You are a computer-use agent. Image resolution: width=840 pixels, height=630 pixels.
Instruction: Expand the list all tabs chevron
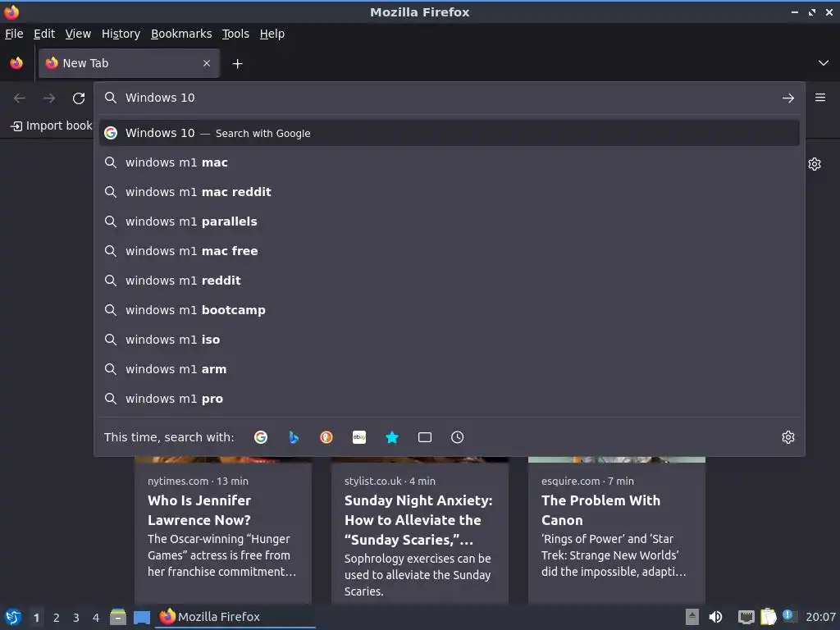pyautogui.click(x=824, y=63)
